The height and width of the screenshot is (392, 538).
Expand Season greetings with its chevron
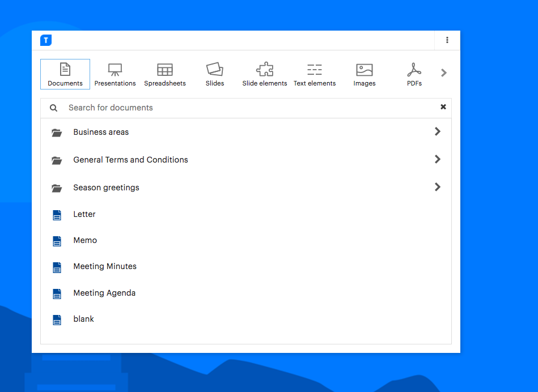pos(438,187)
